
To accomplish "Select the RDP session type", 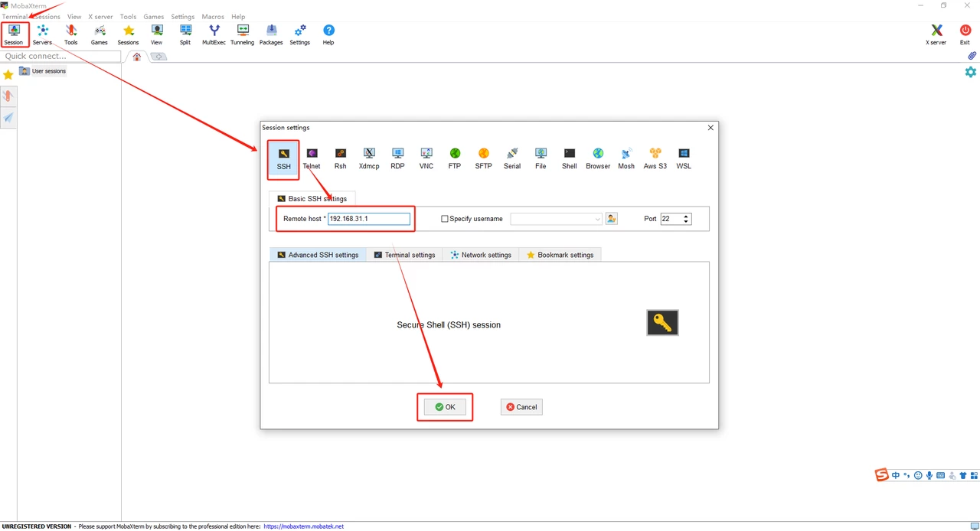I will click(397, 158).
